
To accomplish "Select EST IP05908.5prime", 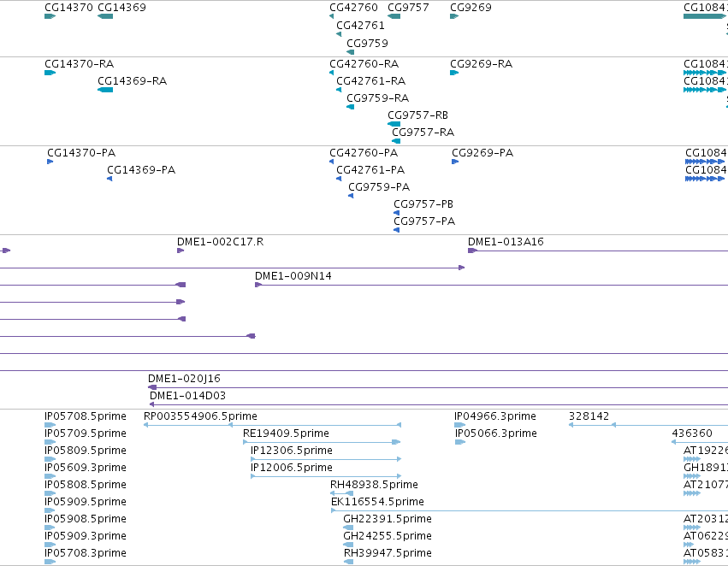I will (50, 528).
